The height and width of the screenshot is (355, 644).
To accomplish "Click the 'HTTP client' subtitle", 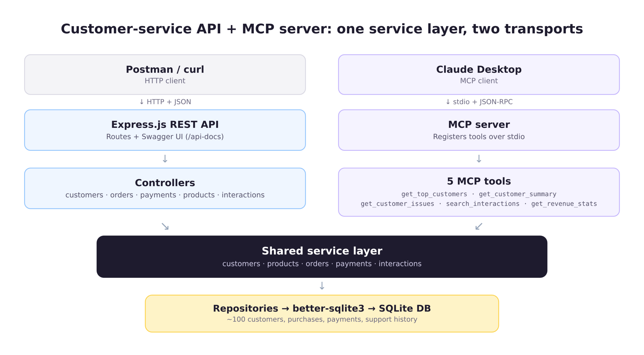I will point(165,81).
